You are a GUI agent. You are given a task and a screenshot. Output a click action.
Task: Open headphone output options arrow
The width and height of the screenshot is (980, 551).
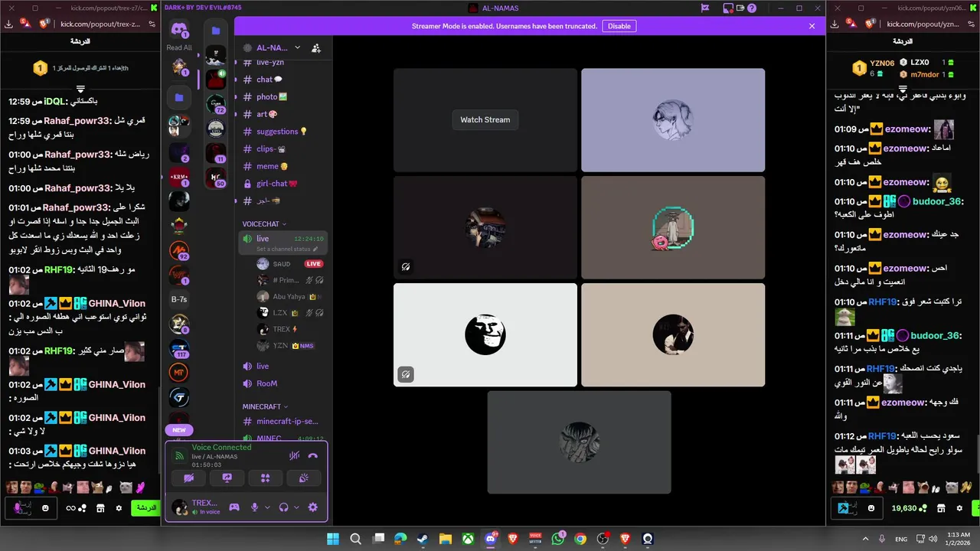(x=296, y=507)
